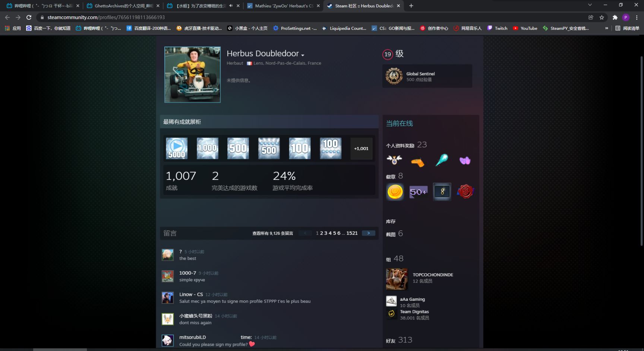
Task: Click 查看所有 9,126 条留言 link
Action: point(273,233)
